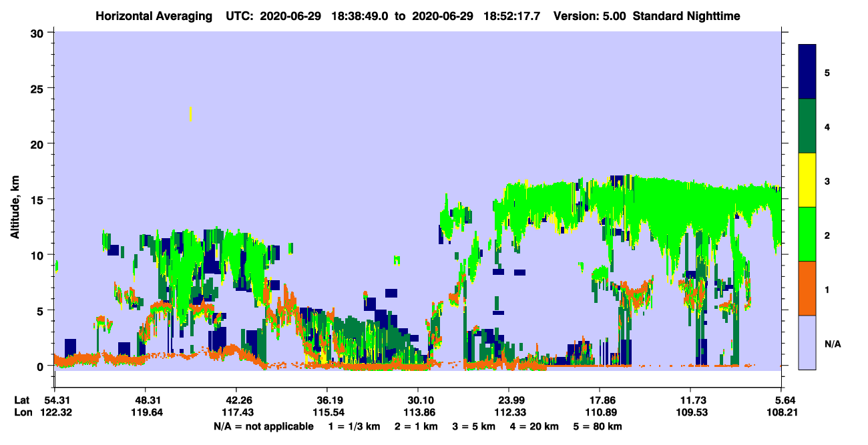This screenshot has height=445, width=868.
Task: Click the legend text '4 = 20 km'
Action: click(x=534, y=426)
